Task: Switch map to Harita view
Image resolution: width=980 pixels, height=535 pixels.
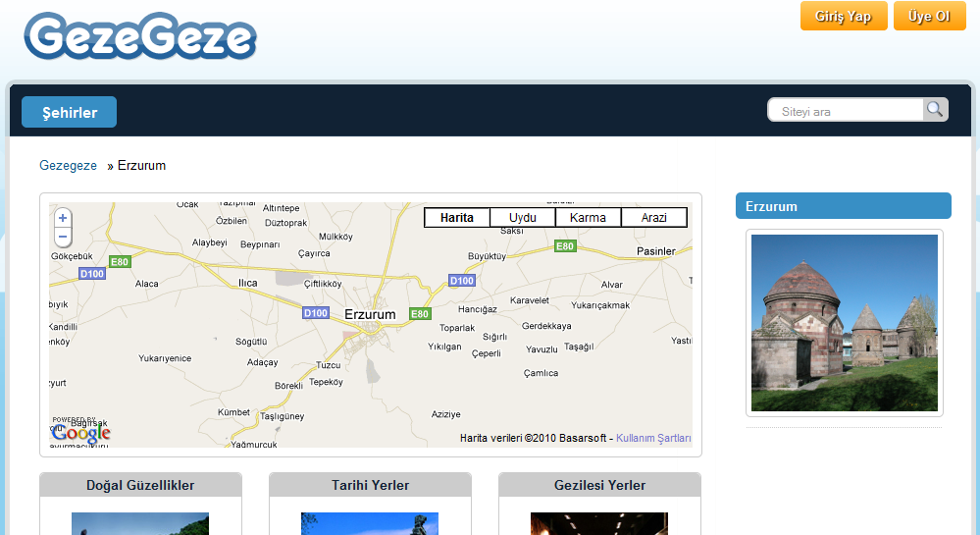Action: tap(457, 217)
